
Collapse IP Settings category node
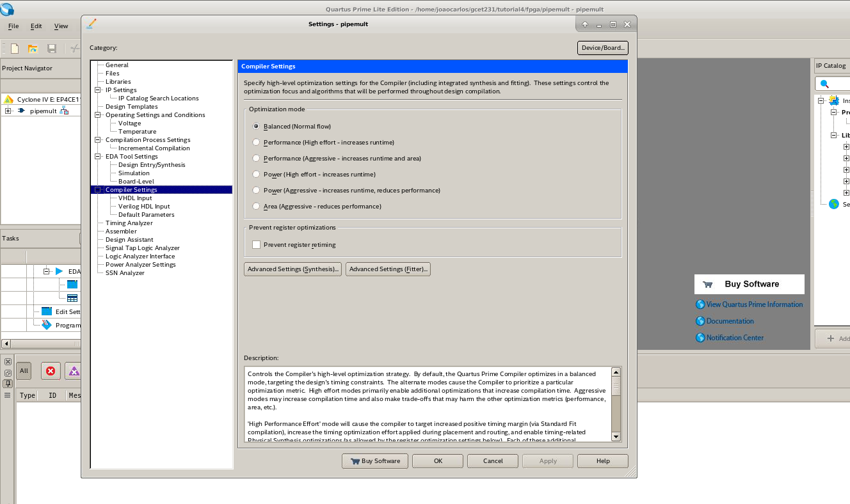coord(99,90)
